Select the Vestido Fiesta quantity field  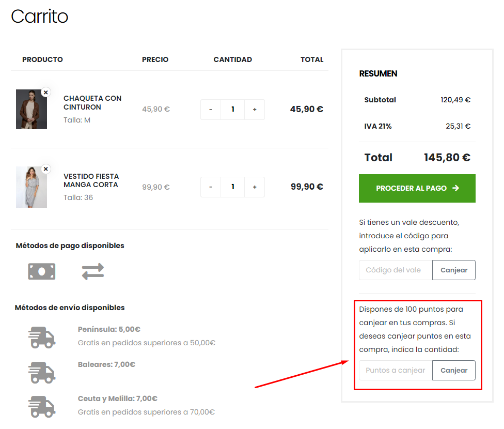point(233,187)
